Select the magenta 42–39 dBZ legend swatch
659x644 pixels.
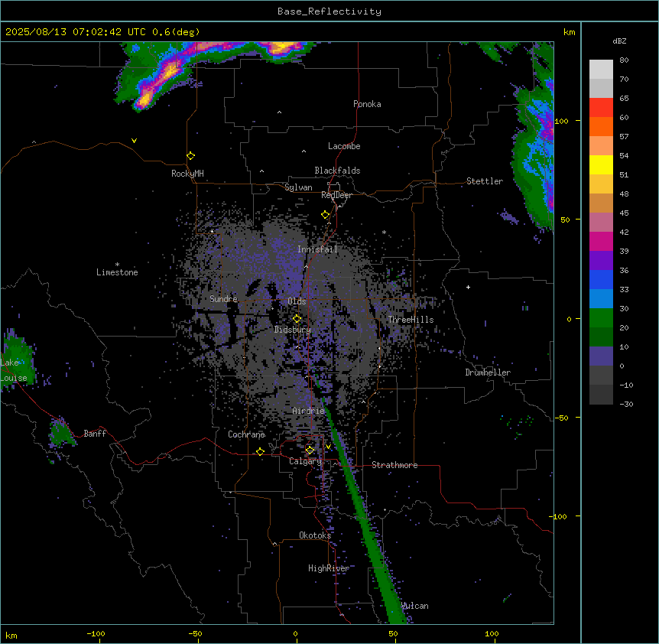[x=601, y=241]
